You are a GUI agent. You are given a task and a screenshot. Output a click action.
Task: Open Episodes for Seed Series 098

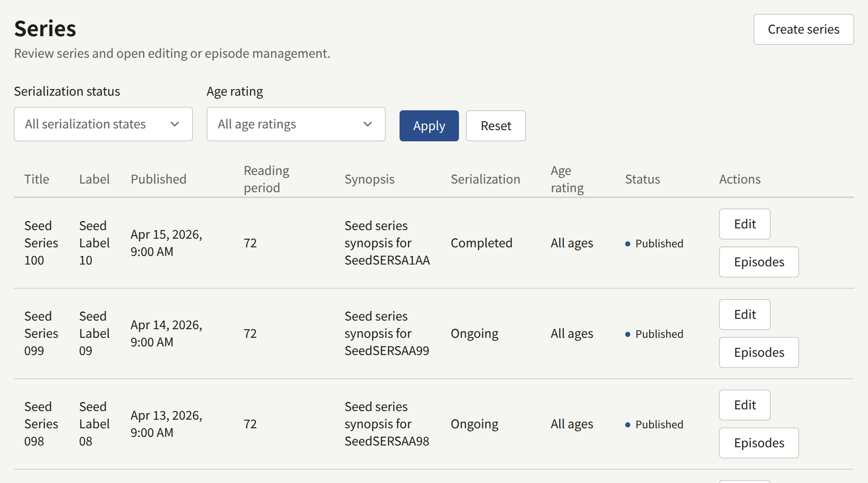pyautogui.click(x=759, y=443)
